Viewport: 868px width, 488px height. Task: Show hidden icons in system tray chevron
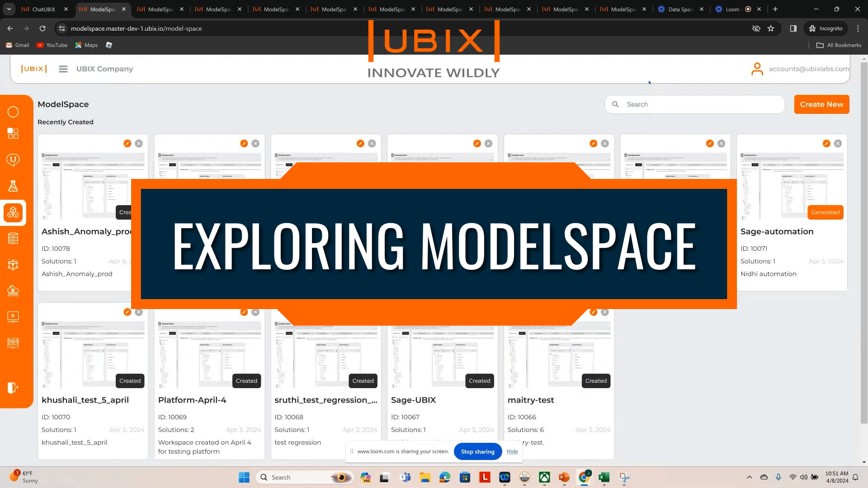749,477
